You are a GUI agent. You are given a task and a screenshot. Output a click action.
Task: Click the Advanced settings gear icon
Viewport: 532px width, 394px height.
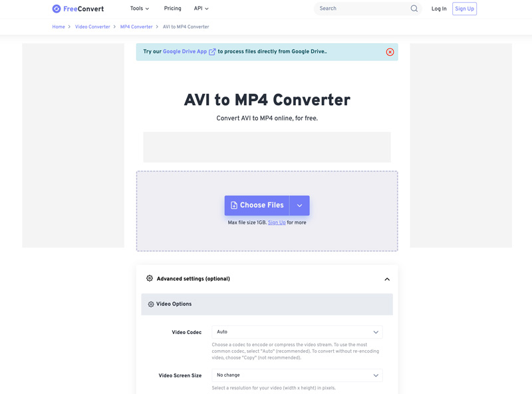(149, 278)
